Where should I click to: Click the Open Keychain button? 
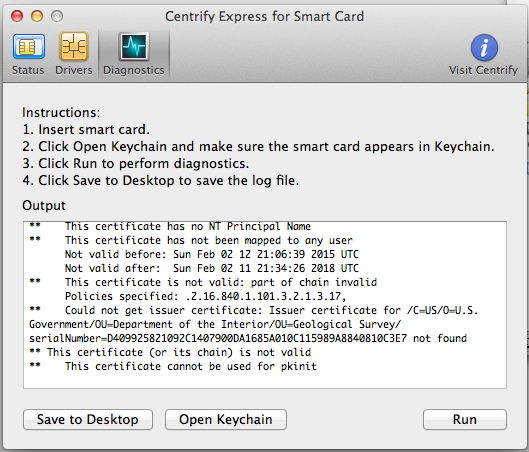coord(226,419)
